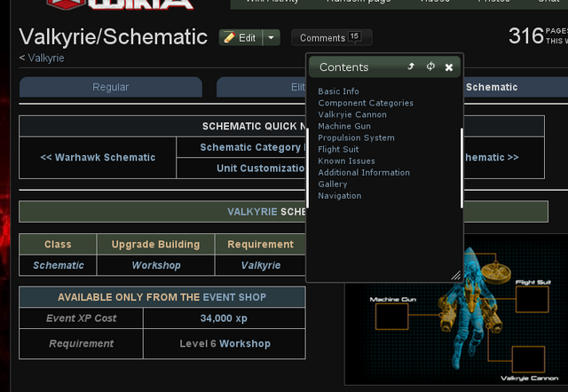Click the Contents panel refresh icon
Image resolution: width=568 pixels, height=392 pixels.
[x=430, y=67]
